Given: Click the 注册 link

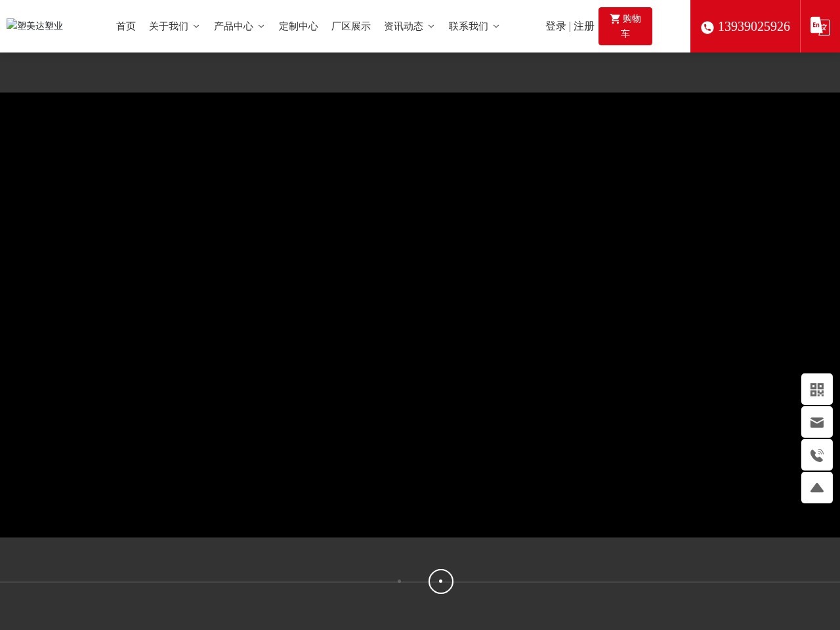Looking at the screenshot, I should 584,26.
